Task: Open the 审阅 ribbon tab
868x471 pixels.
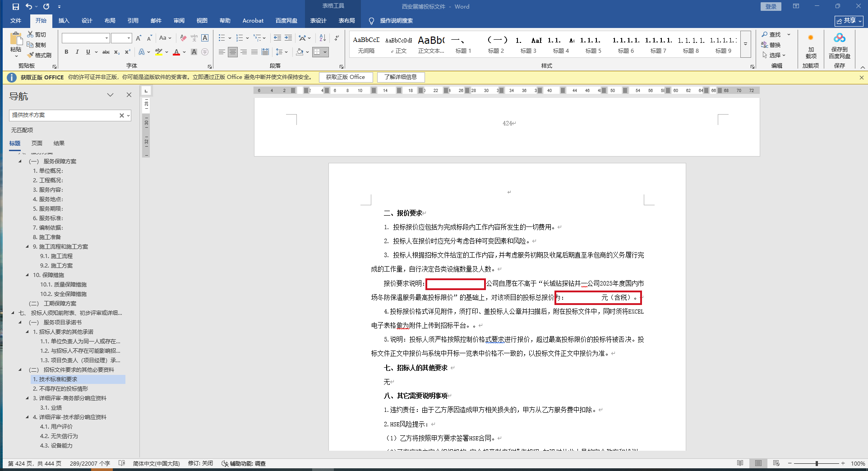Action: [x=179, y=21]
